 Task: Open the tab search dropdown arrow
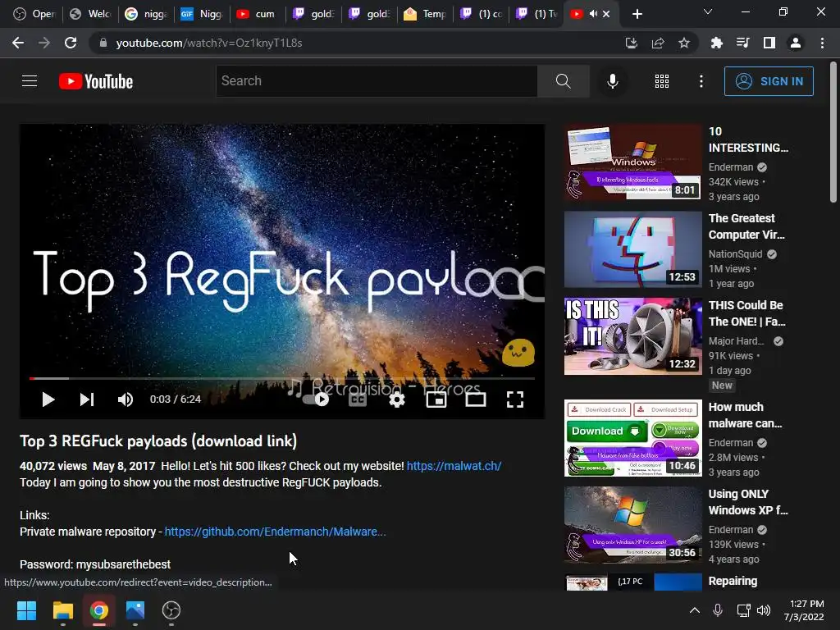click(708, 11)
